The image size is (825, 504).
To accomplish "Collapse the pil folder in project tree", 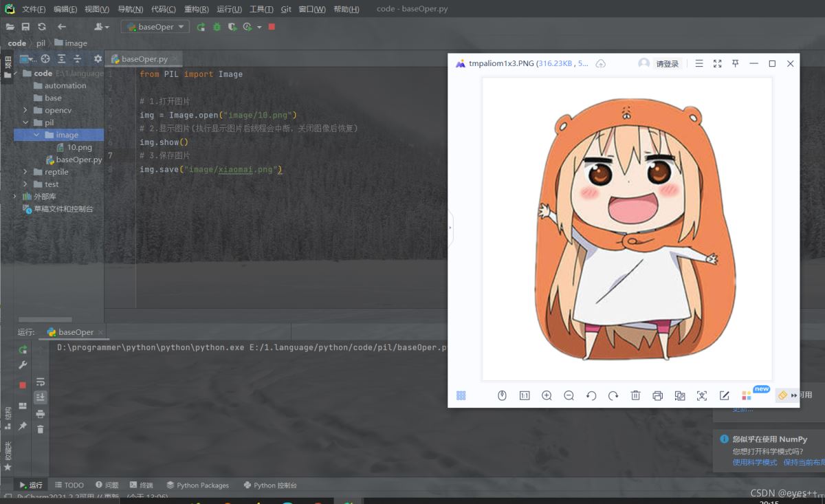I will pyautogui.click(x=25, y=122).
